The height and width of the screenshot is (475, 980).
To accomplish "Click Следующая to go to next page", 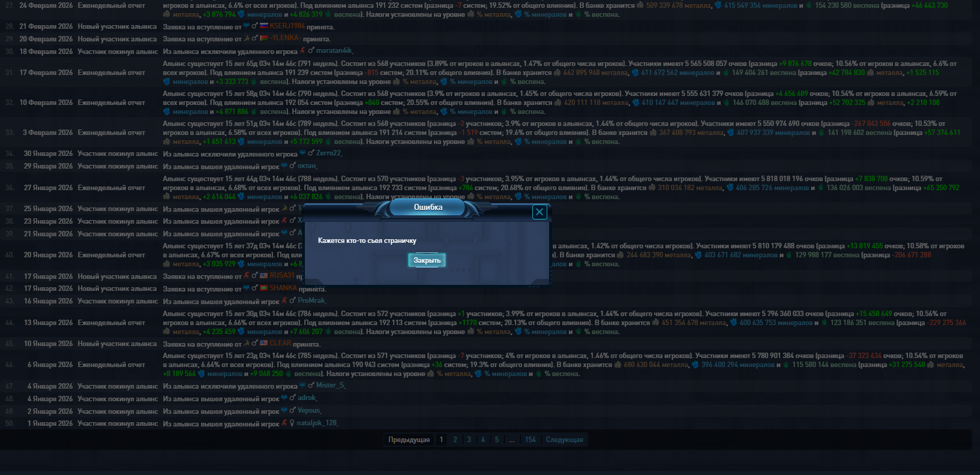I will pos(564,440).
